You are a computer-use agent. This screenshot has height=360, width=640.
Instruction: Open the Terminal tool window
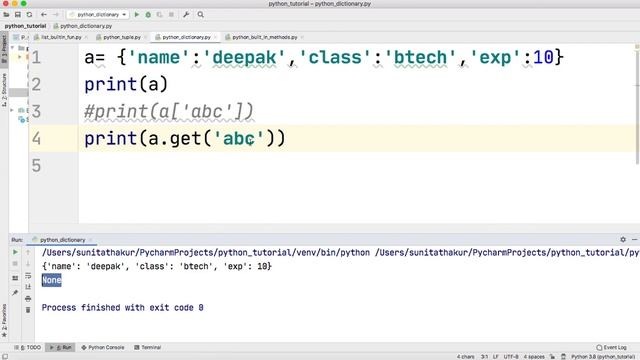[x=147, y=347]
